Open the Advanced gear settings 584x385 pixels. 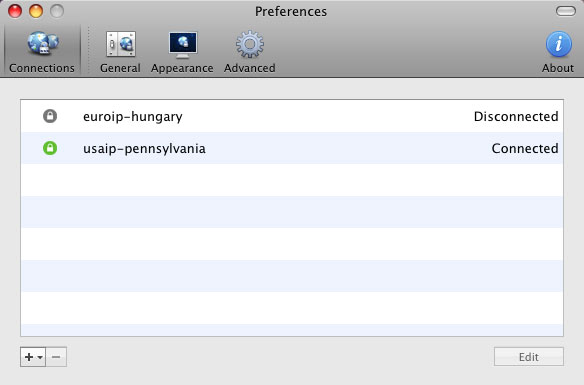(250, 51)
